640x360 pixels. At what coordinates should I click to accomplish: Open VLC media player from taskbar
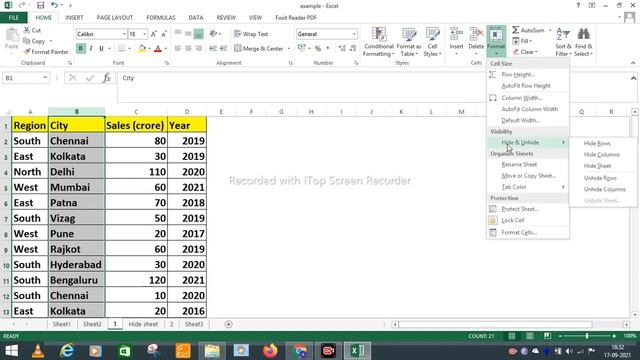[x=38, y=351]
